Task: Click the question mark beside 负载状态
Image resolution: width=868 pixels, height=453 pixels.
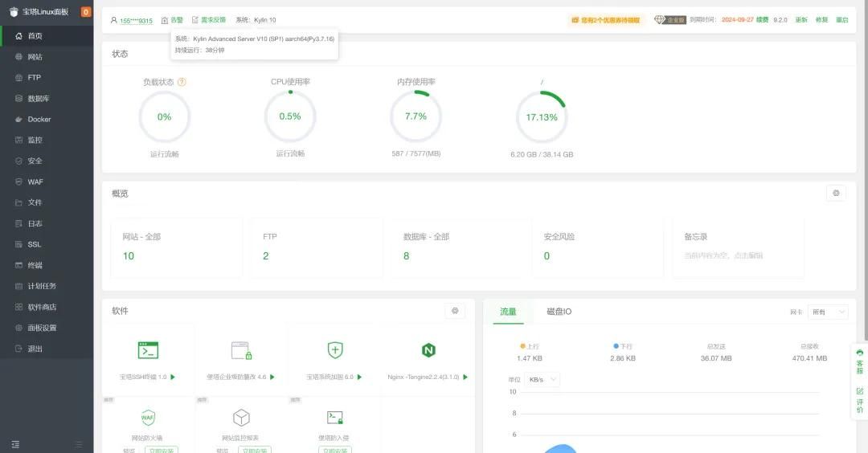Action: [182, 82]
